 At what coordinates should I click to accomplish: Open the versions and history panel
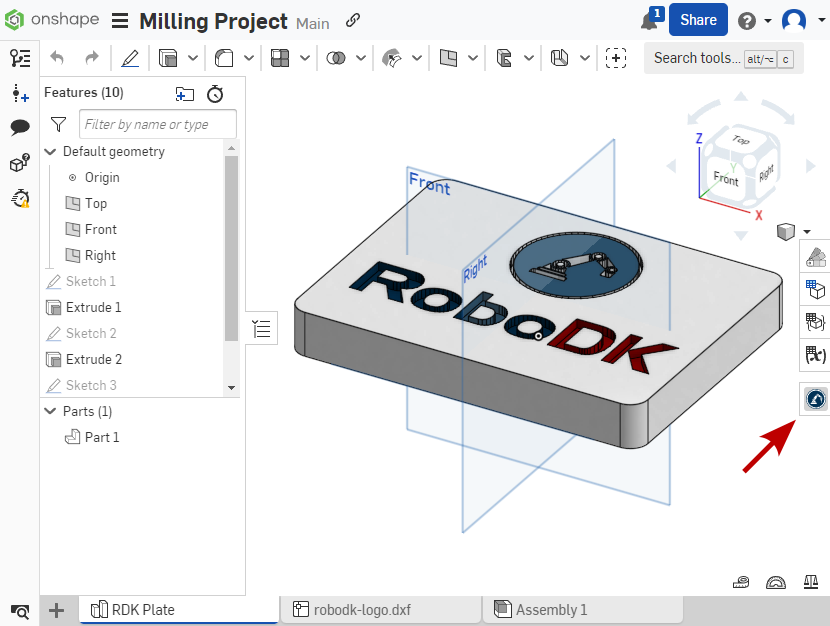coord(20,58)
